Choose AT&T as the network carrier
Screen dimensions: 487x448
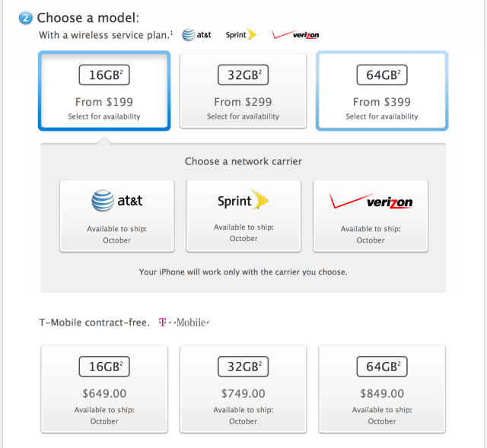tap(116, 215)
